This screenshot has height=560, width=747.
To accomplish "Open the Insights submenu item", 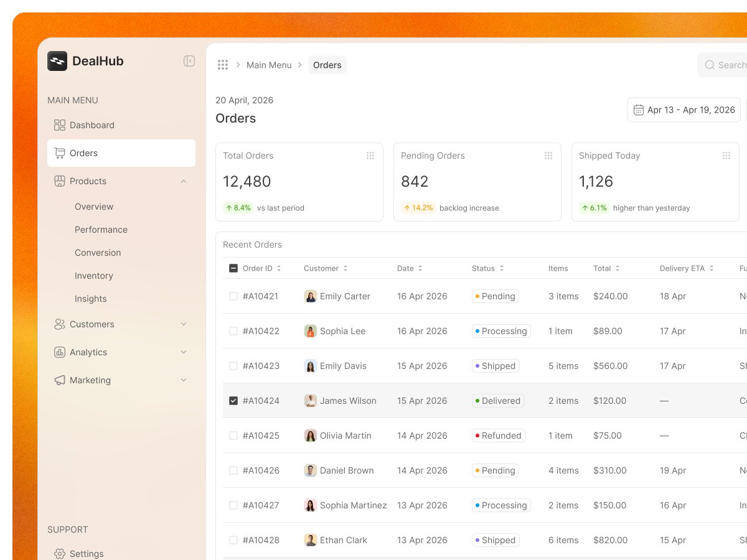I will [91, 299].
